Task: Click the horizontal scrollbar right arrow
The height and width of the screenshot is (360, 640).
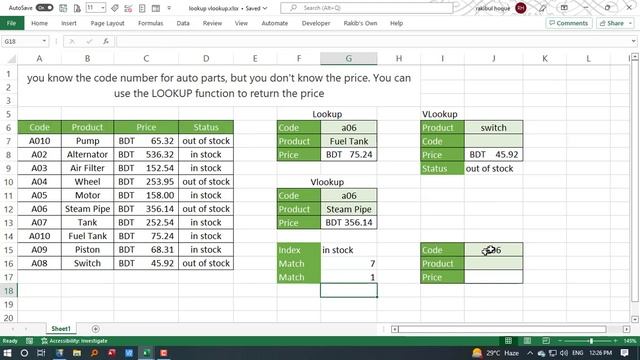Action: [626, 329]
